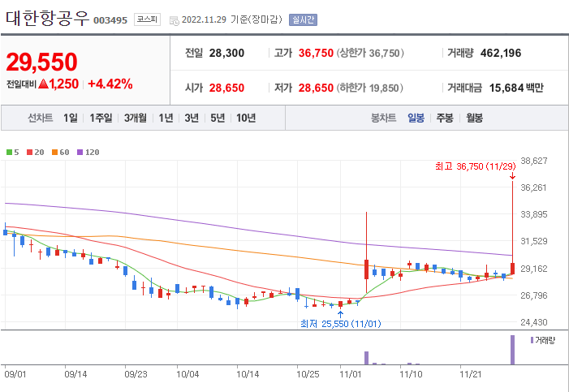Click the current price 29,550
569x392 pixels.
pos(41,62)
